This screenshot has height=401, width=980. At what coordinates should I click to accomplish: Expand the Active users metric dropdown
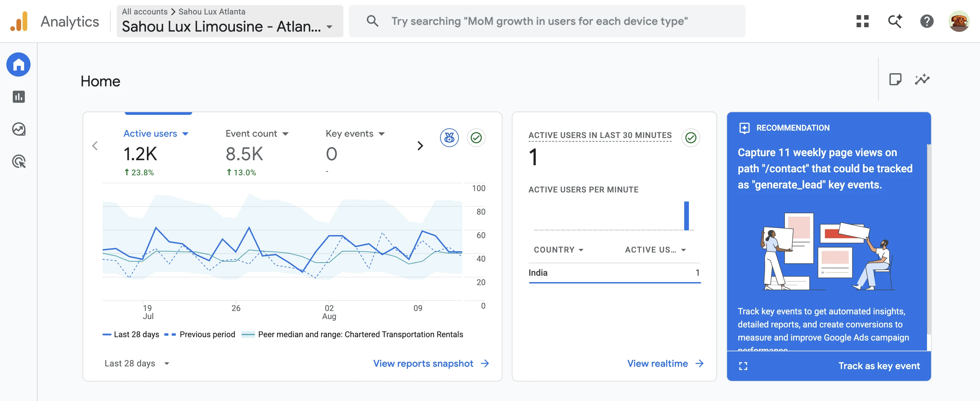pos(156,134)
